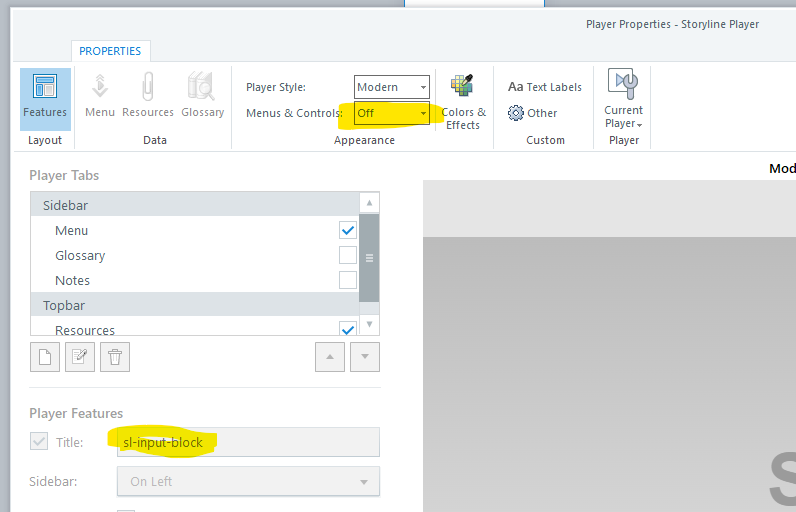796x512 pixels.
Task: Move selected tab up
Action: pyautogui.click(x=330, y=357)
